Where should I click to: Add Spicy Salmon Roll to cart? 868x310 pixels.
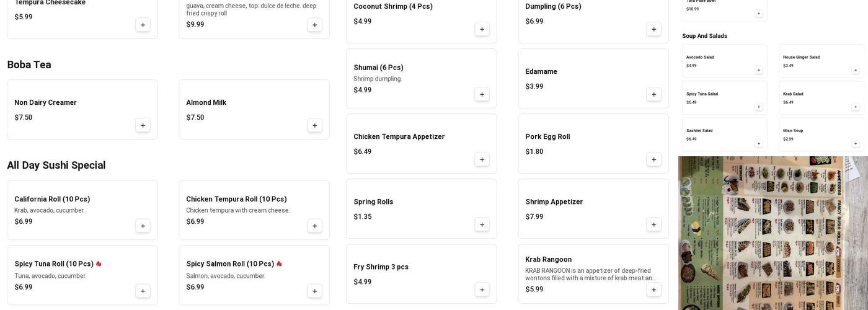pos(314,291)
